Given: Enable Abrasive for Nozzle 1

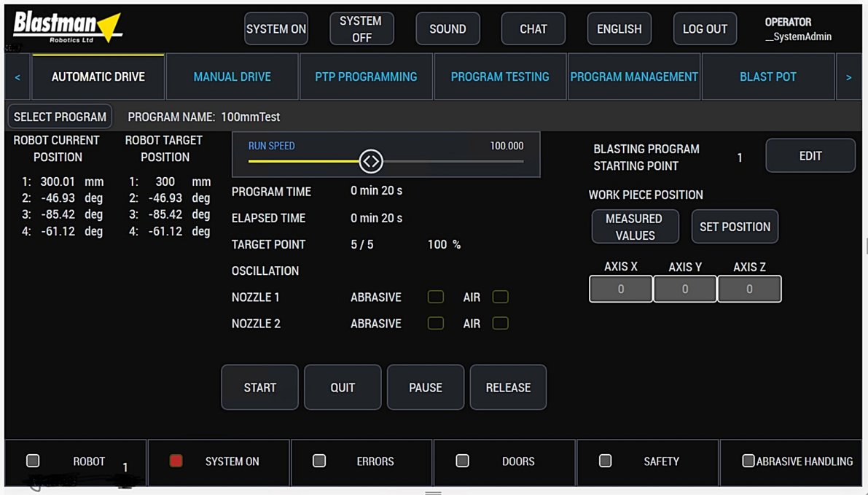Looking at the screenshot, I should (435, 297).
